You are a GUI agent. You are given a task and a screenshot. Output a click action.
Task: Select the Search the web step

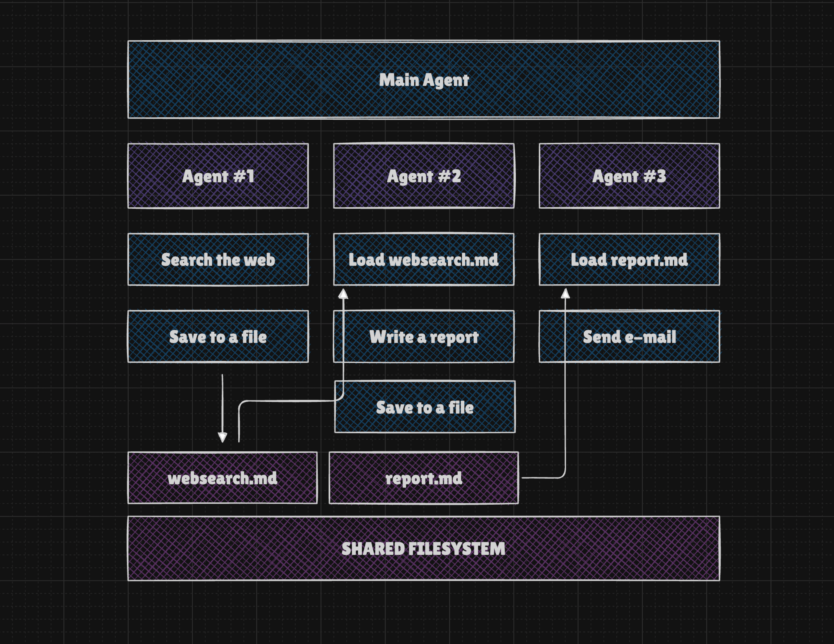[218, 260]
